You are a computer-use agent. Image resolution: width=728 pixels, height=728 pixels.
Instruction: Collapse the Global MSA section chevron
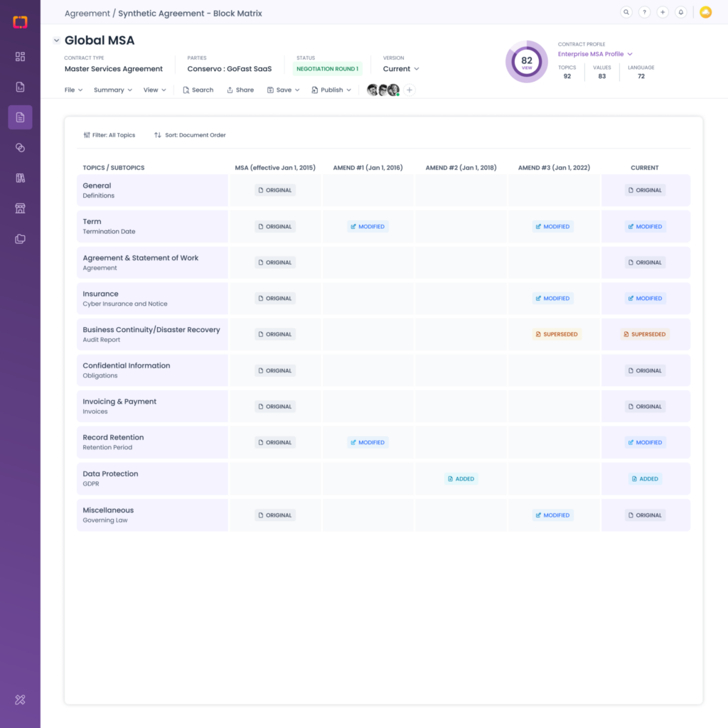coord(56,41)
